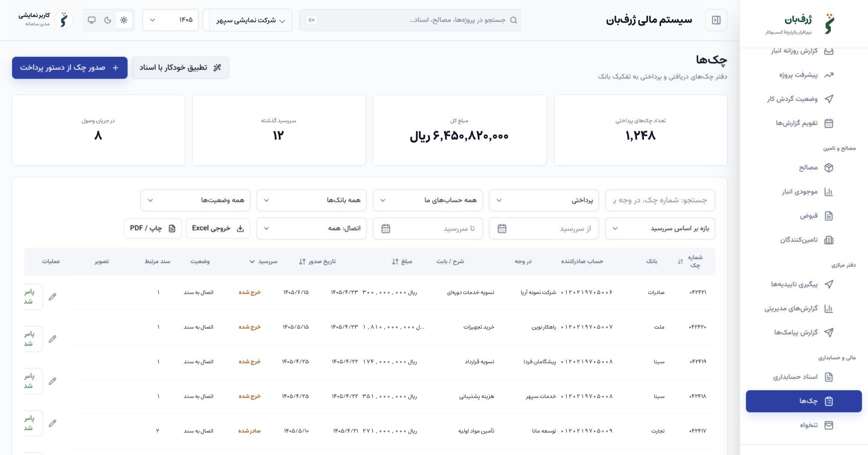Image resolution: width=868 pixels, height=455 pixels.
Task: Click the user avatar beside کاربر نمایشی
Action: point(64,20)
